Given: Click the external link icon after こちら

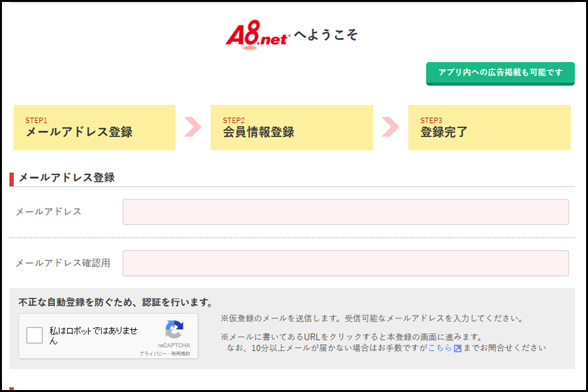Looking at the screenshot, I should (x=457, y=348).
